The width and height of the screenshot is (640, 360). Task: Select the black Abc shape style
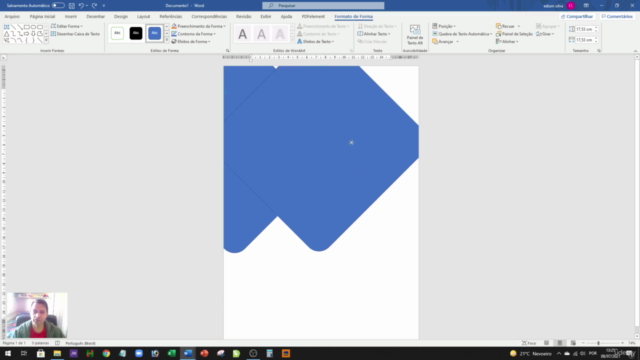[x=136, y=33]
